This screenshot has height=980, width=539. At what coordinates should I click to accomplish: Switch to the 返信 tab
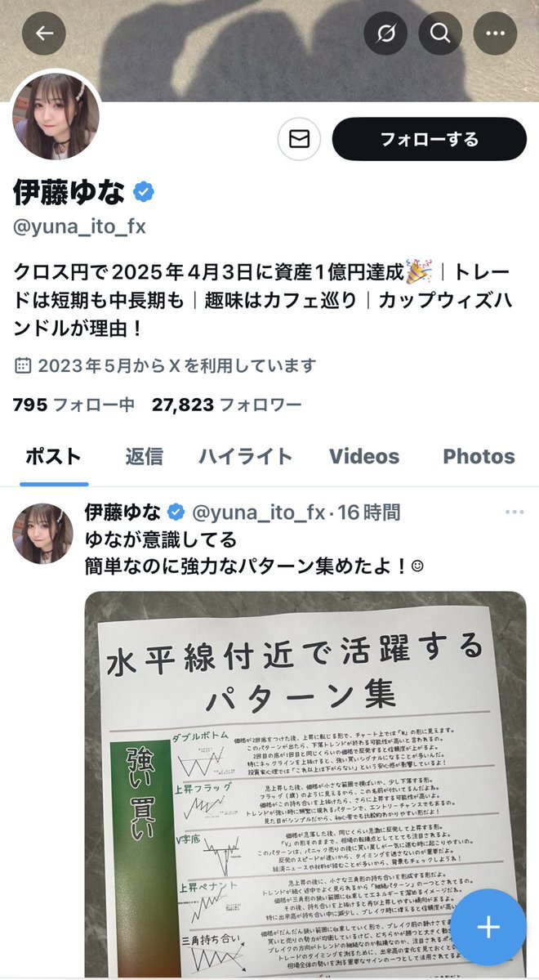[x=144, y=456]
